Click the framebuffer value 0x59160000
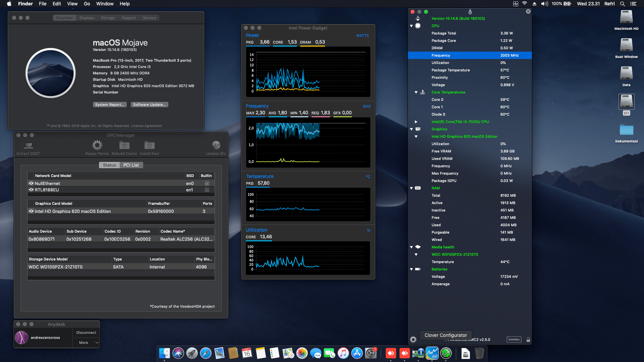This screenshot has width=644, height=362. (161, 211)
